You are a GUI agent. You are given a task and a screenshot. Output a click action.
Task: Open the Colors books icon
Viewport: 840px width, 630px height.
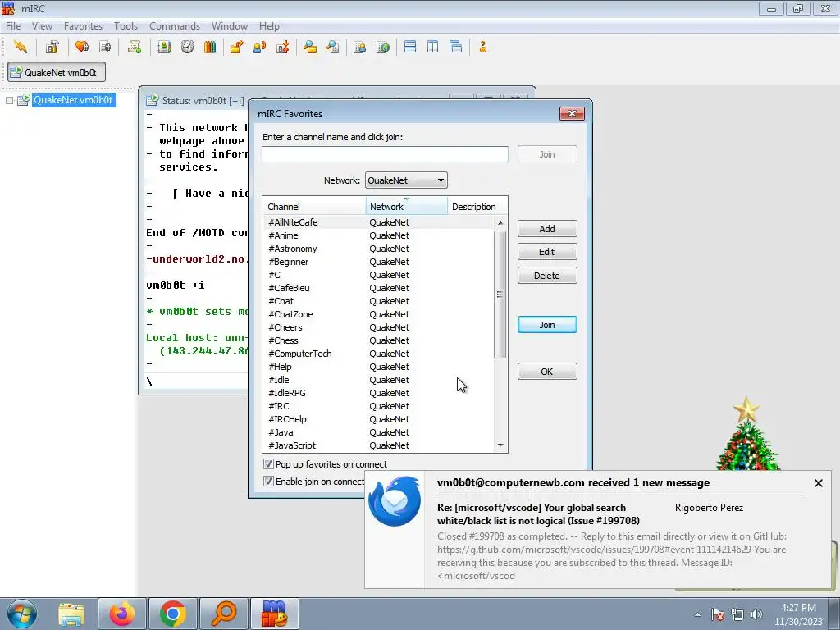coord(210,47)
